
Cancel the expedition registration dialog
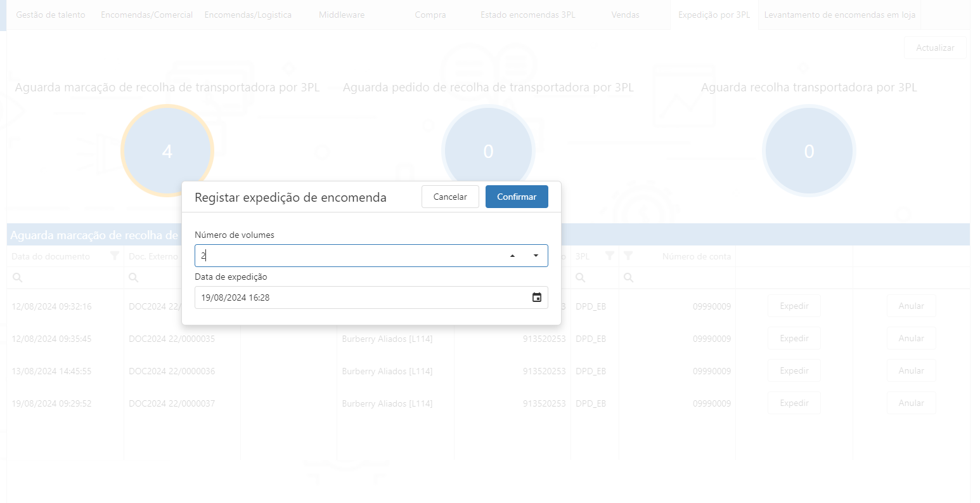pos(450,197)
